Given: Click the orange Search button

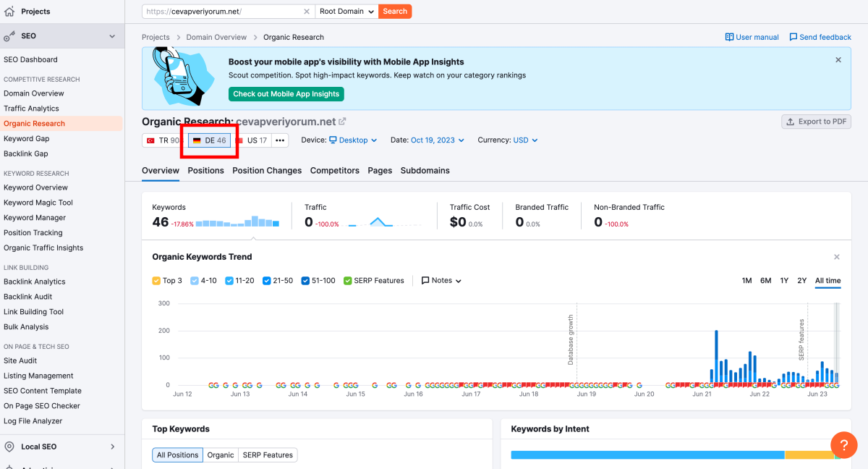Looking at the screenshot, I should 395,12.
